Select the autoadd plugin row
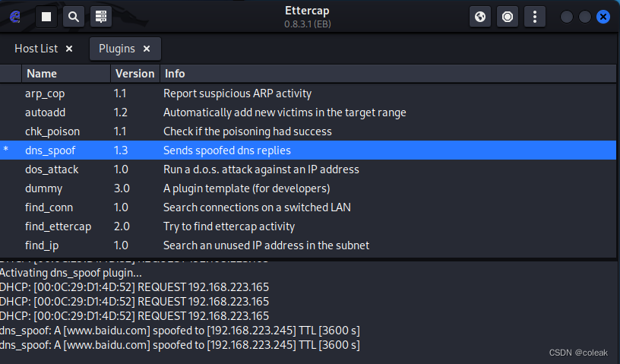 pos(308,112)
